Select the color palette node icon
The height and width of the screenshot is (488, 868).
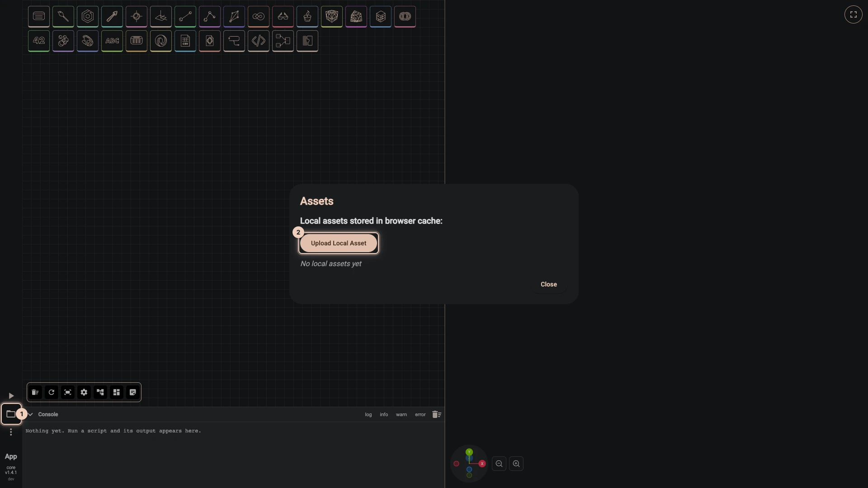(88, 41)
